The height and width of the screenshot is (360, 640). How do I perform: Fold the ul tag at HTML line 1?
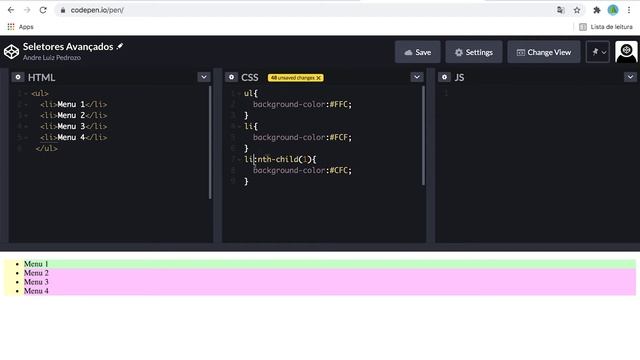[x=26, y=93]
